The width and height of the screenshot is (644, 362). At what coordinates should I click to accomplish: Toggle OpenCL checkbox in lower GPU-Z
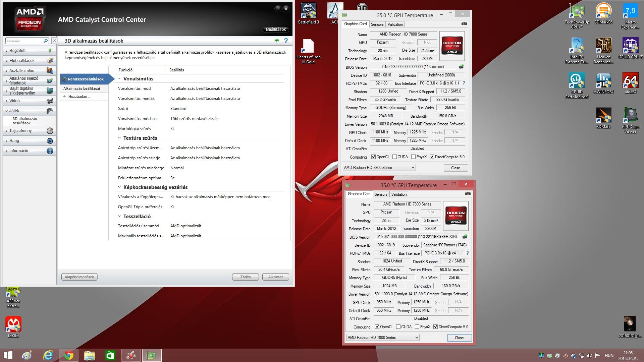click(377, 327)
